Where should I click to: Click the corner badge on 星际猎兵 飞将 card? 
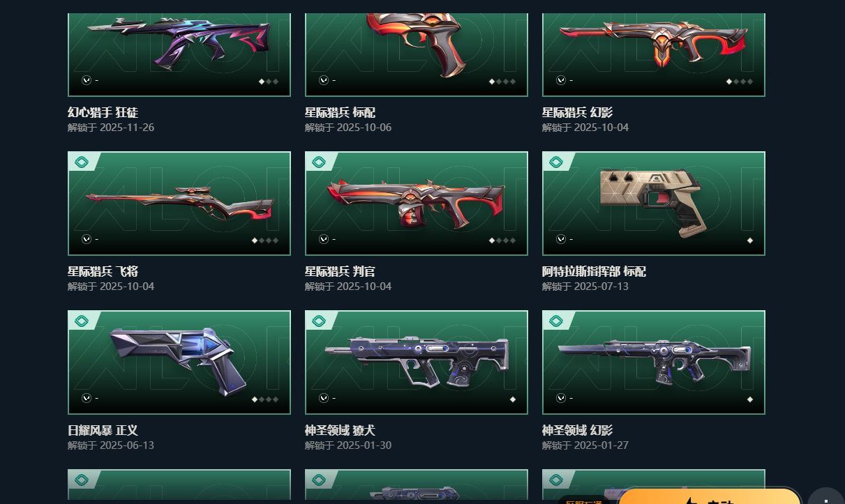(x=82, y=162)
